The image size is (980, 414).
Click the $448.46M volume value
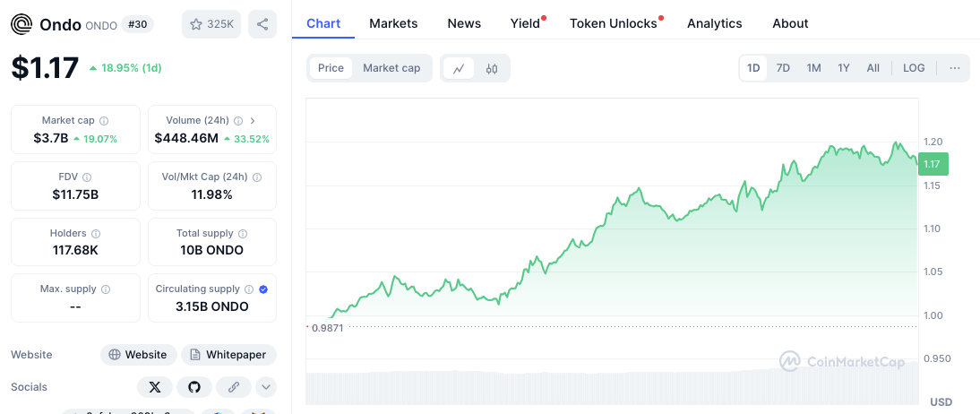[x=186, y=138]
